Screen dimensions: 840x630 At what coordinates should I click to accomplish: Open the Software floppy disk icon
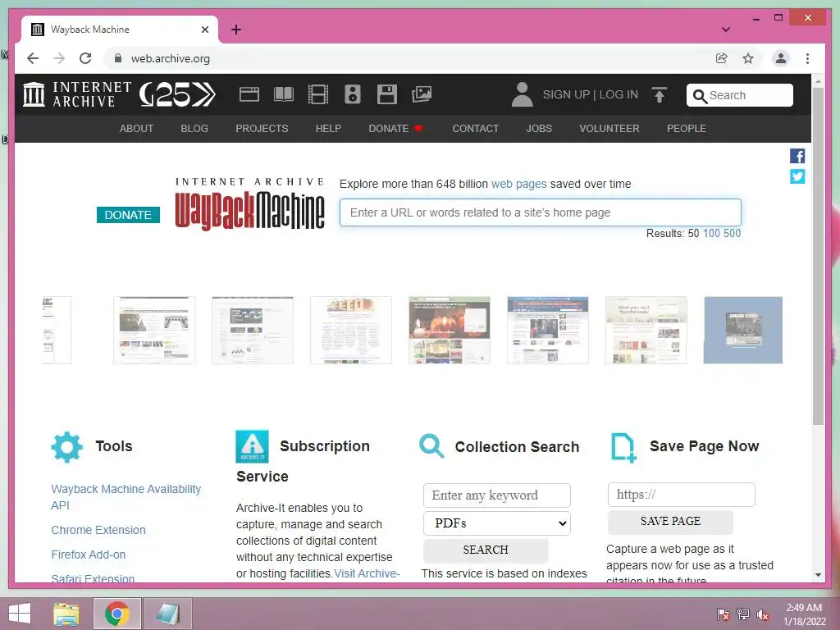coord(387,94)
